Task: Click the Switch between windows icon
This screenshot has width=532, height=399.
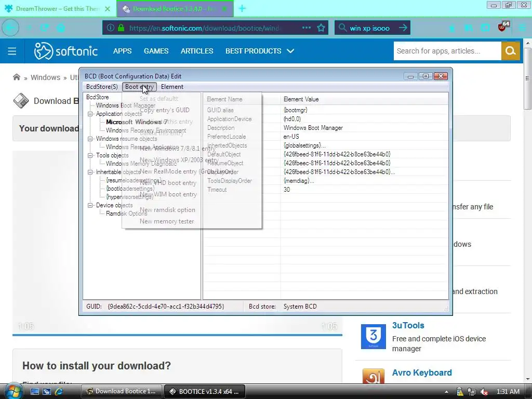Action: point(47,392)
